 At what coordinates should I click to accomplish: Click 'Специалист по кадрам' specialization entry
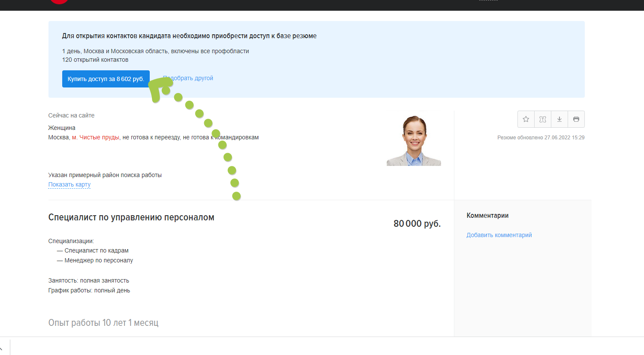[97, 250]
